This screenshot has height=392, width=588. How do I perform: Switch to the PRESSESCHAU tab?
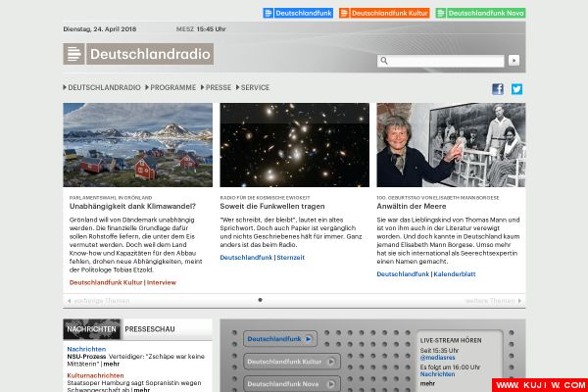pos(150,329)
